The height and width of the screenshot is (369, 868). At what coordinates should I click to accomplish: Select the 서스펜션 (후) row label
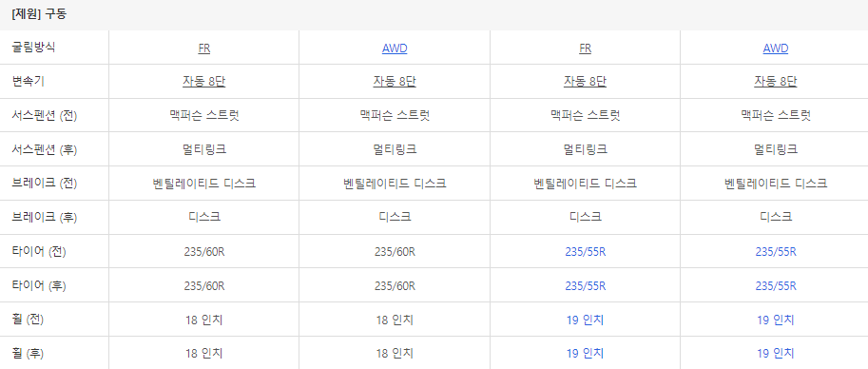click(x=45, y=149)
